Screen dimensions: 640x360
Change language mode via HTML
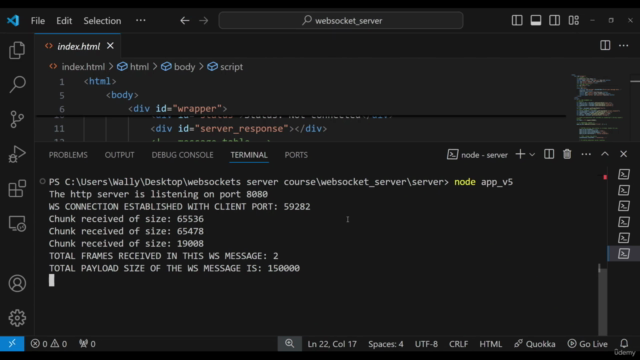[x=491, y=344]
